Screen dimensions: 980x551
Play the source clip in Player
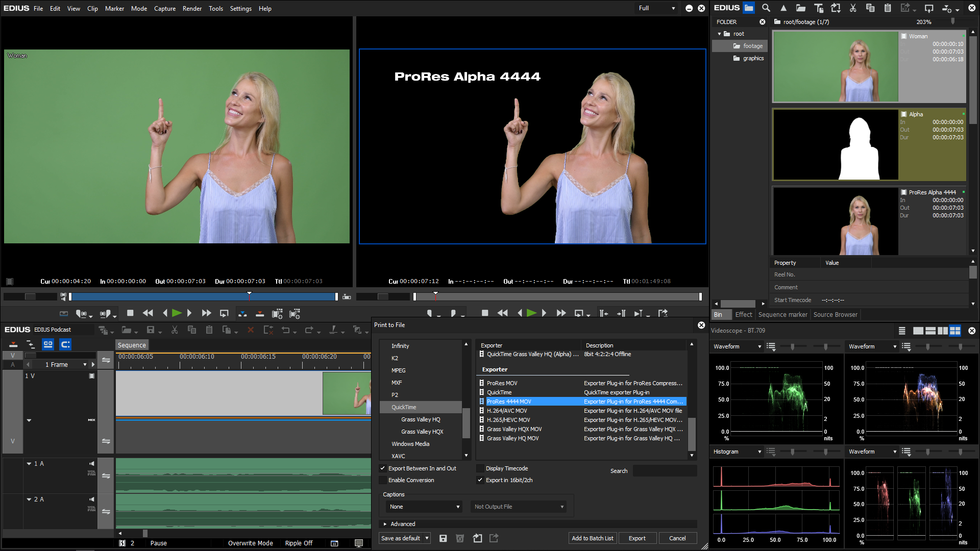(x=177, y=313)
